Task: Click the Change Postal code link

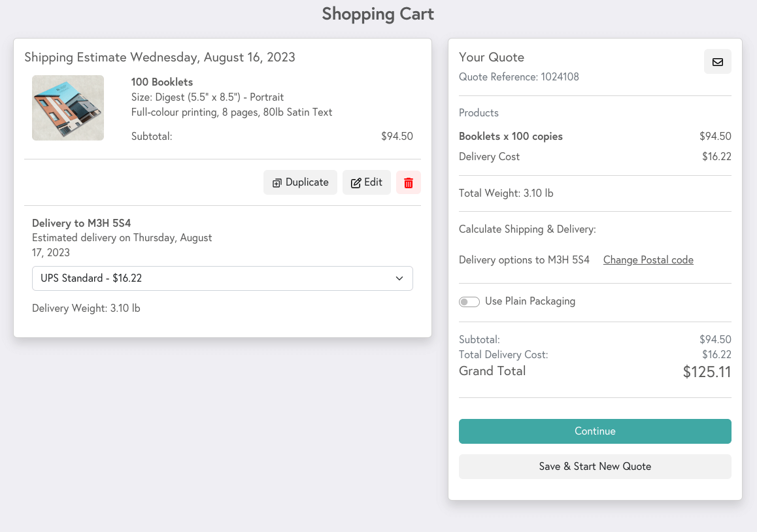Action: point(648,260)
